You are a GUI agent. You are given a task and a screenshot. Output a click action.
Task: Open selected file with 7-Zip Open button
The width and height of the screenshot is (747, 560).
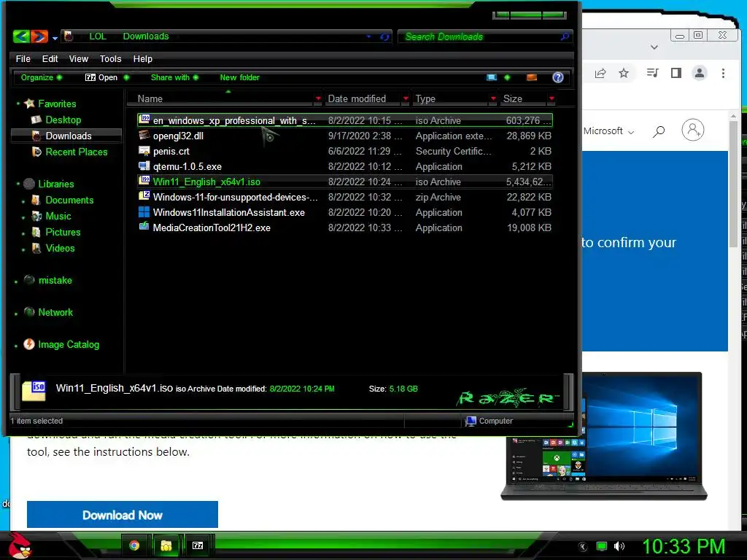(101, 77)
